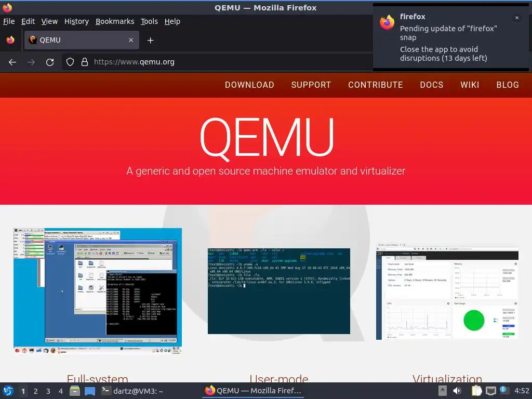Open the dartz@VM3 terminal taskbar entry

point(132,391)
